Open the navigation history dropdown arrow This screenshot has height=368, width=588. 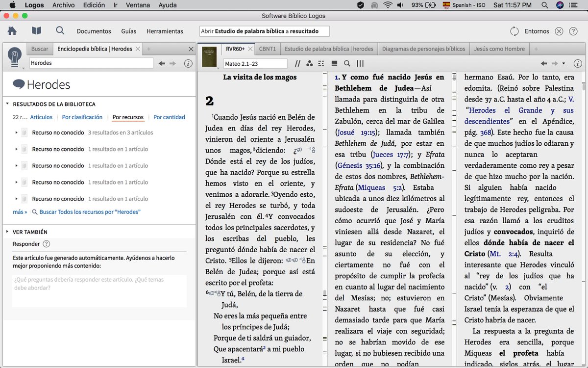[x=563, y=63]
